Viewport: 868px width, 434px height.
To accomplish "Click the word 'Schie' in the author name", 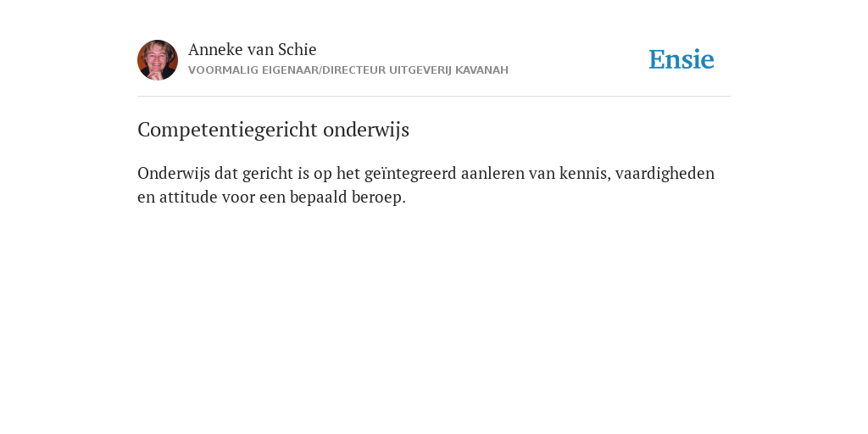I will pos(298,49).
